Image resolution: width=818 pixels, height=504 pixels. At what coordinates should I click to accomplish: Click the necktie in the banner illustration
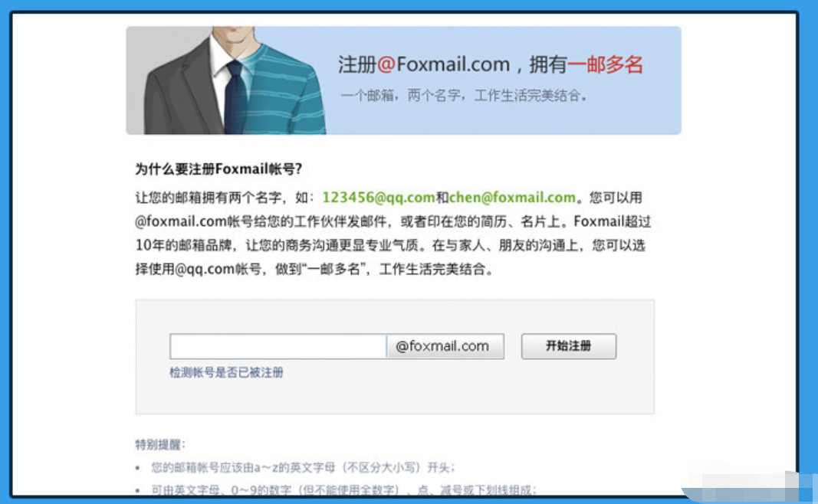(236, 99)
